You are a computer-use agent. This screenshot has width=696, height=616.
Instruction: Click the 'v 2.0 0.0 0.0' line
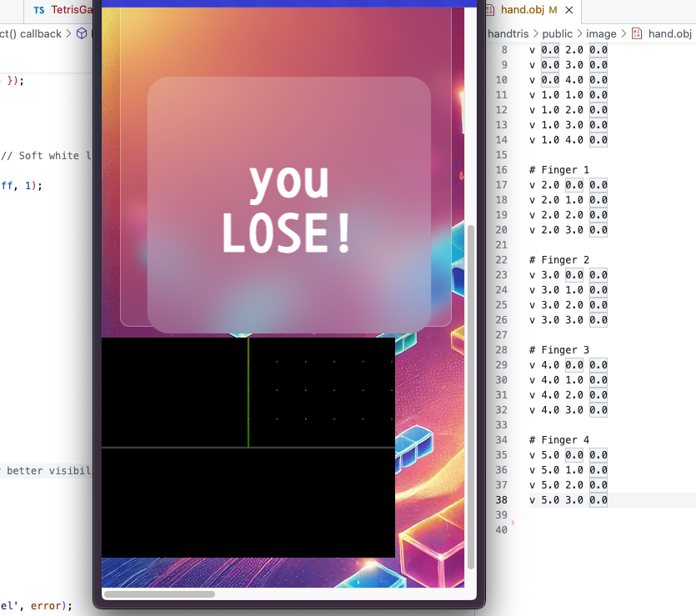coord(568,185)
